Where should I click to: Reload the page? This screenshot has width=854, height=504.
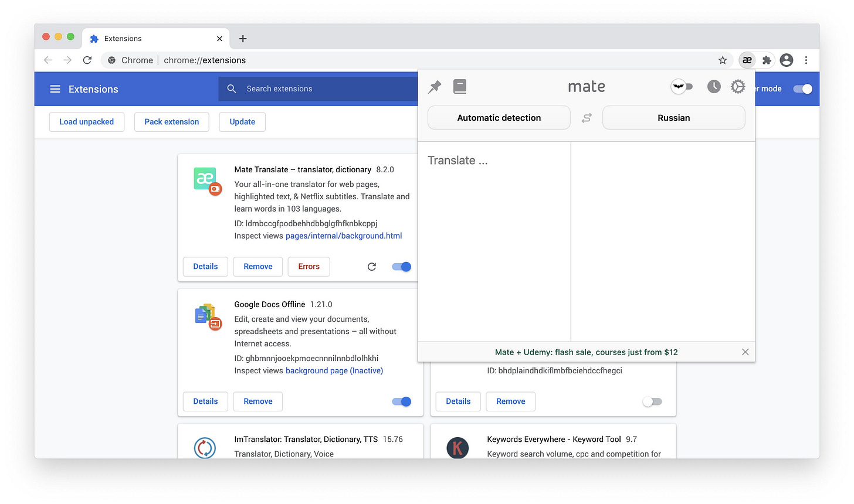(87, 60)
